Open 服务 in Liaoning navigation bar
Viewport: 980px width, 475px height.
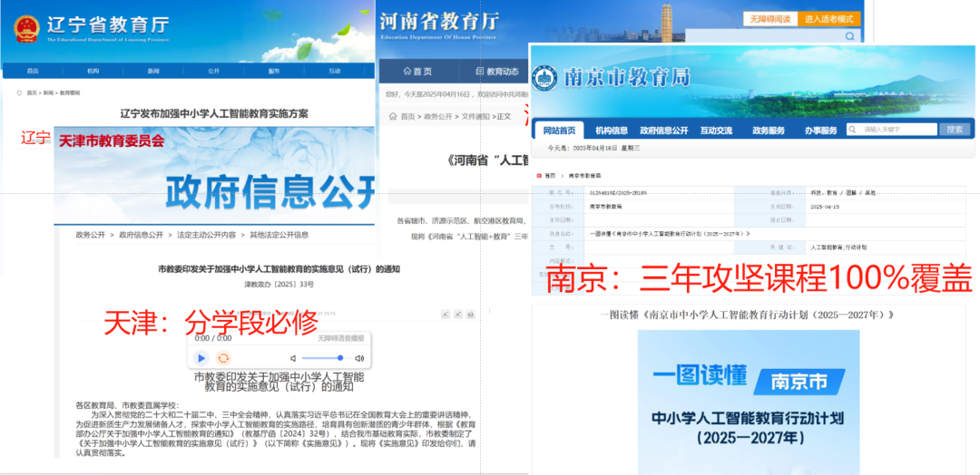pyautogui.click(x=274, y=71)
